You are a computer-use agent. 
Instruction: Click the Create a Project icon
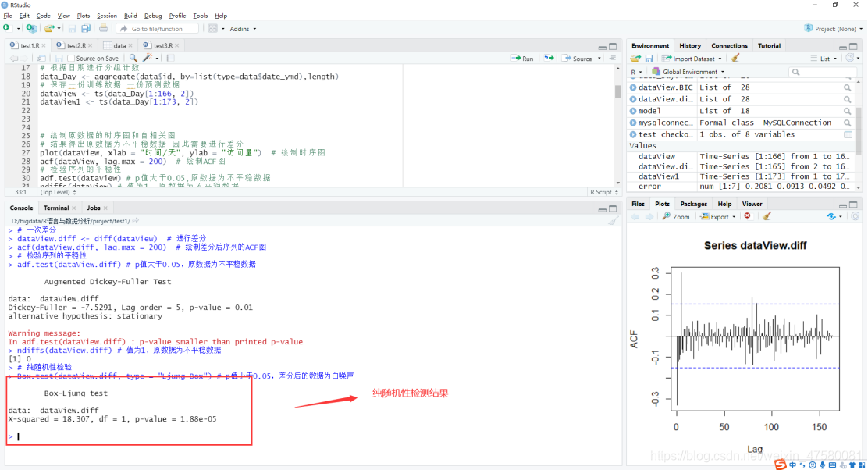[x=31, y=28]
